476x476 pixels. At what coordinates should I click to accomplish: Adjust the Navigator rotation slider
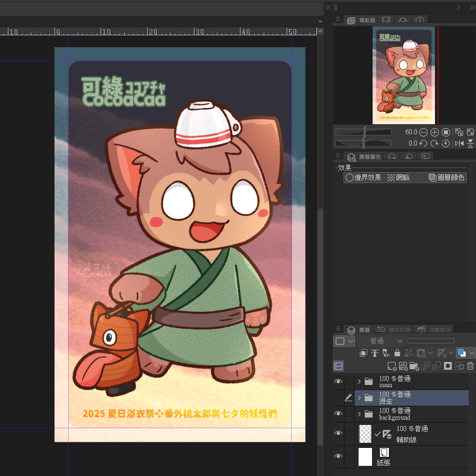364,143
